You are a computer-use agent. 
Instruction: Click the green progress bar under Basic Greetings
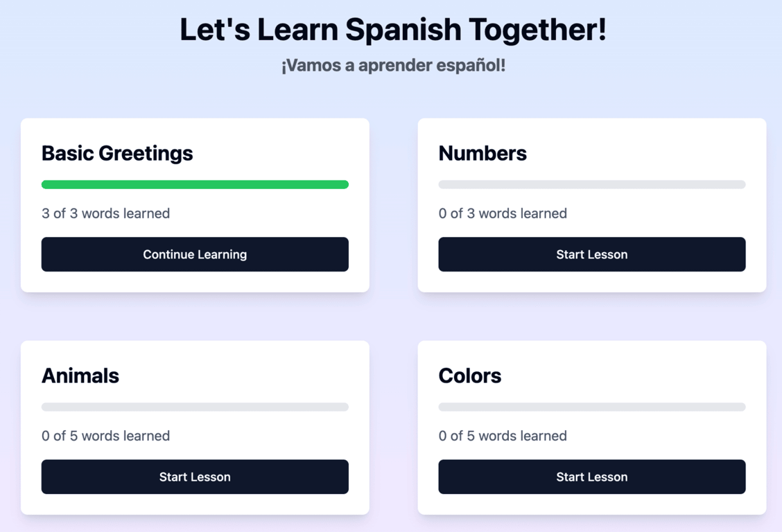pyautogui.click(x=195, y=184)
